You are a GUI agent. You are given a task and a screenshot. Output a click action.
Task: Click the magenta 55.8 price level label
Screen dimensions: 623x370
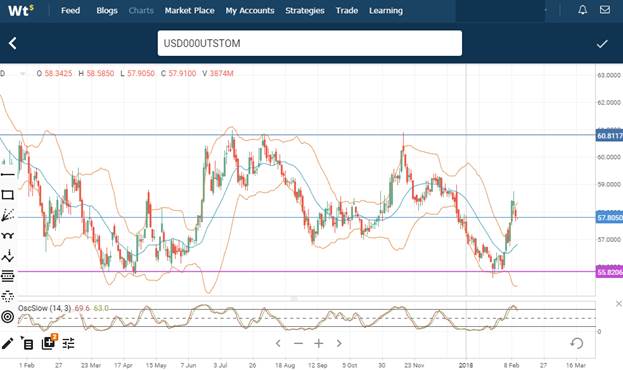click(x=609, y=272)
